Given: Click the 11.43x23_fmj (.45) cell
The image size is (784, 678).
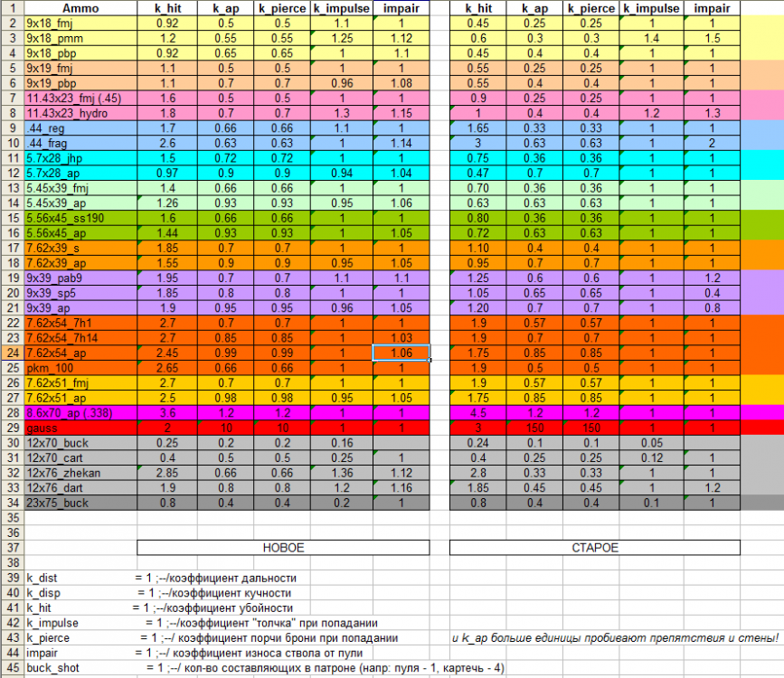Looking at the screenshot, I should coord(80,98).
